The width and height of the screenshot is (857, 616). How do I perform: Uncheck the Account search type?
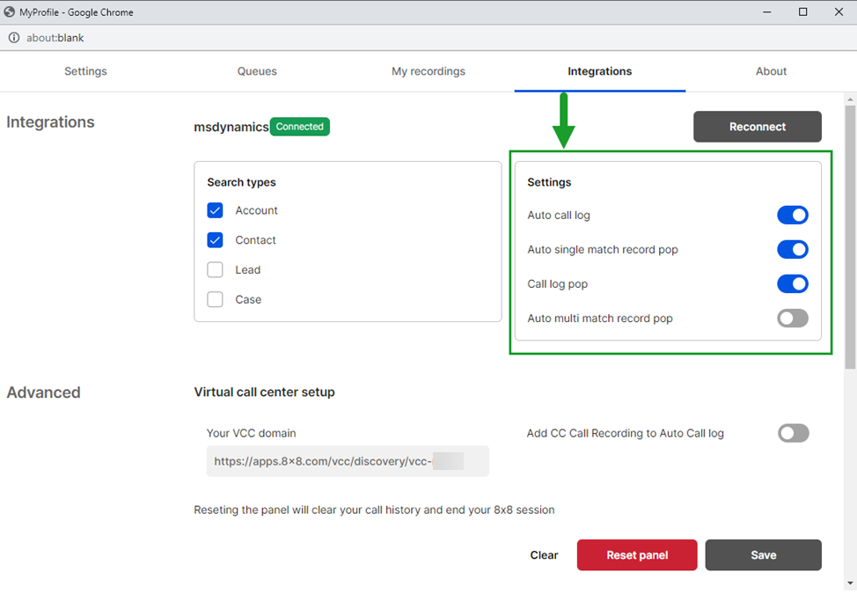click(215, 210)
